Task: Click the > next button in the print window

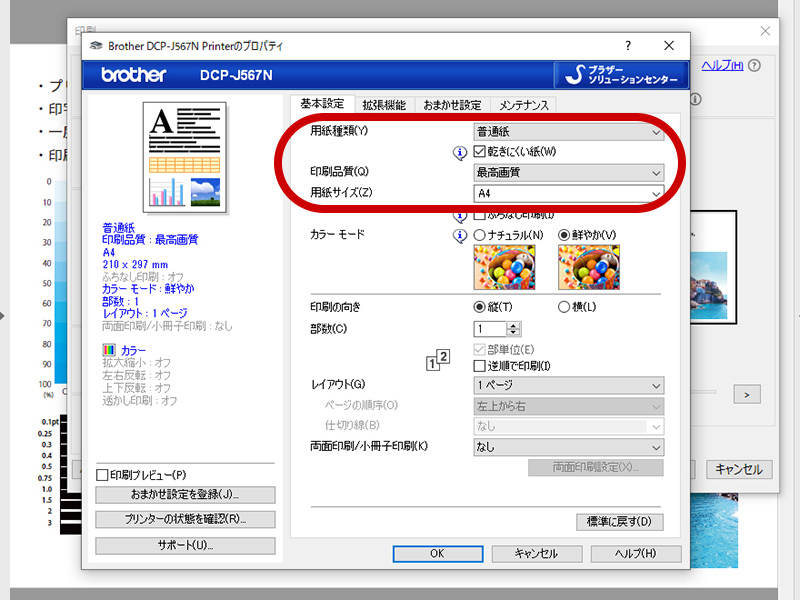Action: click(747, 394)
